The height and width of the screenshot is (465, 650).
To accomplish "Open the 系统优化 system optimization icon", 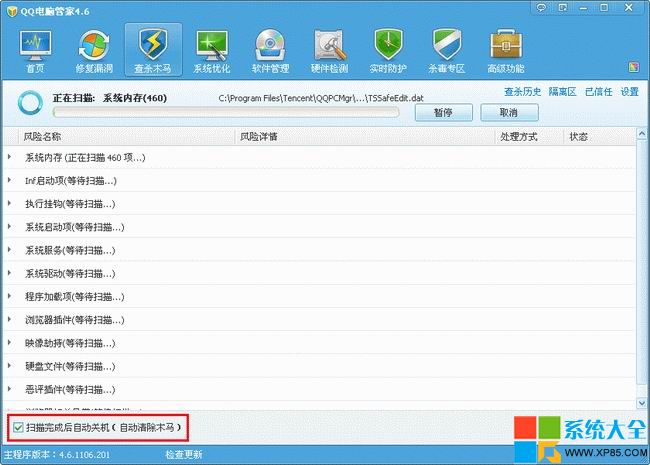I will 212,51.
